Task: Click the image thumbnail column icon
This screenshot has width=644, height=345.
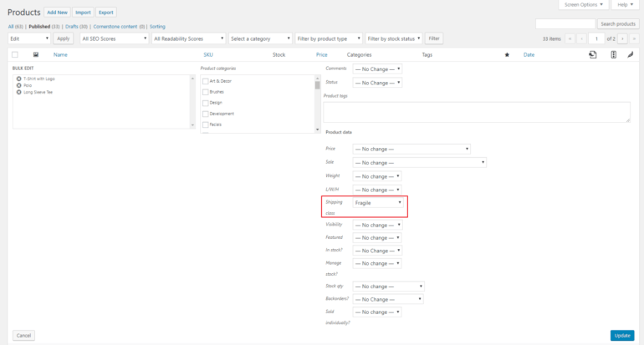Action: click(x=36, y=54)
